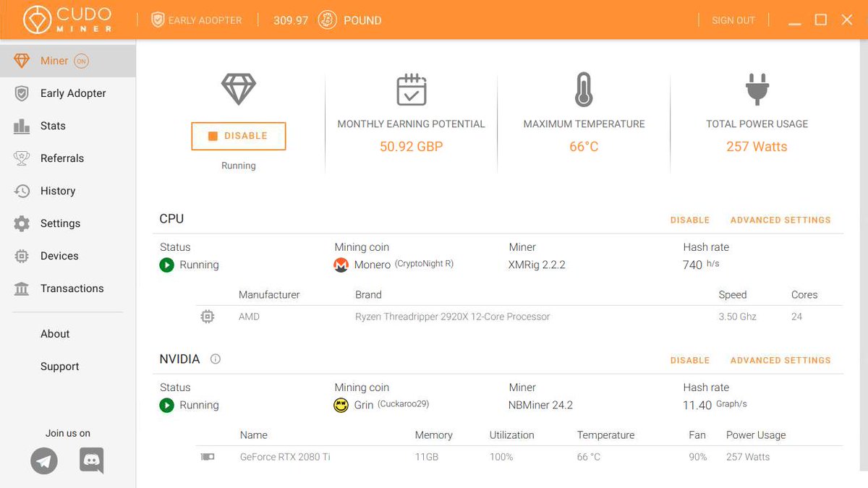Go to Early Adopter sidebar page
The width and height of the screenshot is (868, 488).
[x=68, y=93]
